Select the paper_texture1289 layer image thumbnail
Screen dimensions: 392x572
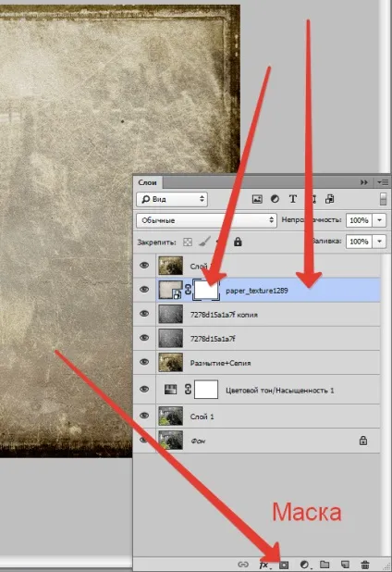170,290
